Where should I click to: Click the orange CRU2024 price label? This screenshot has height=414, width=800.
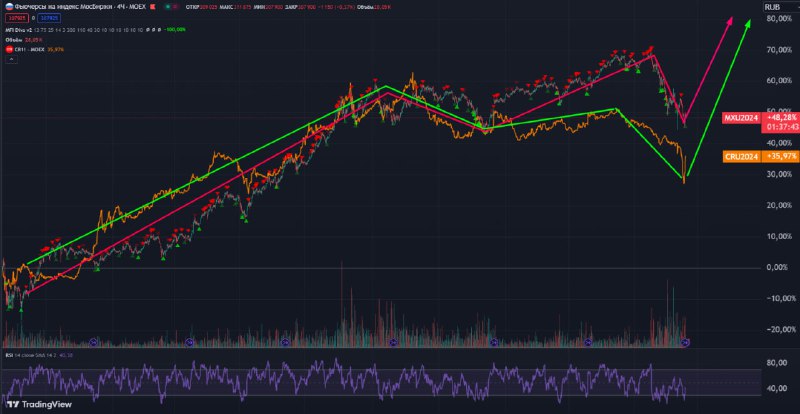point(742,157)
